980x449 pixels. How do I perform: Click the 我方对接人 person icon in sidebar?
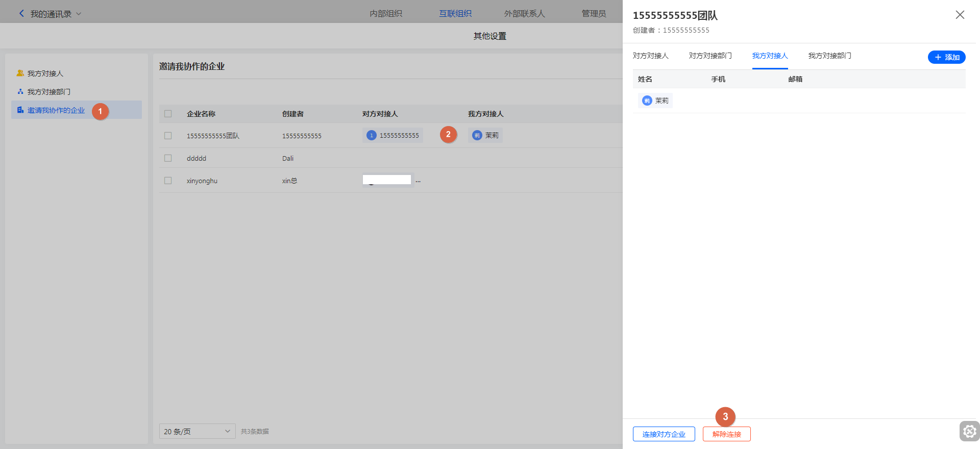(x=20, y=73)
